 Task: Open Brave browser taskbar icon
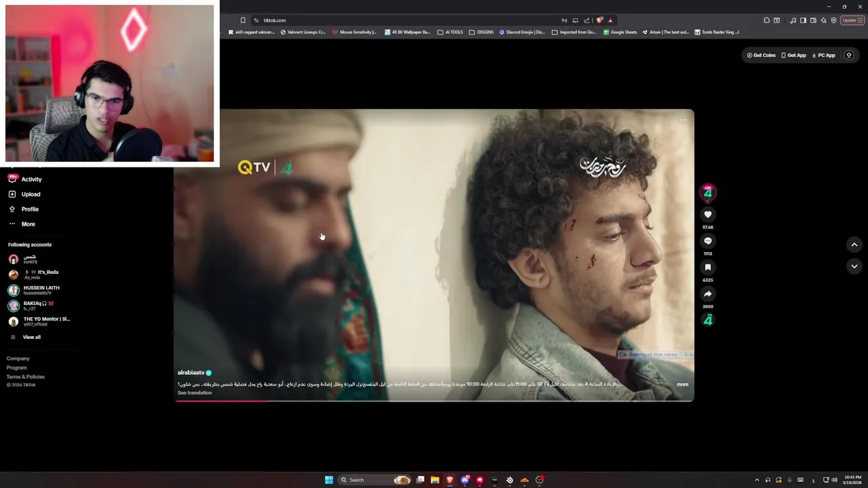(x=450, y=480)
